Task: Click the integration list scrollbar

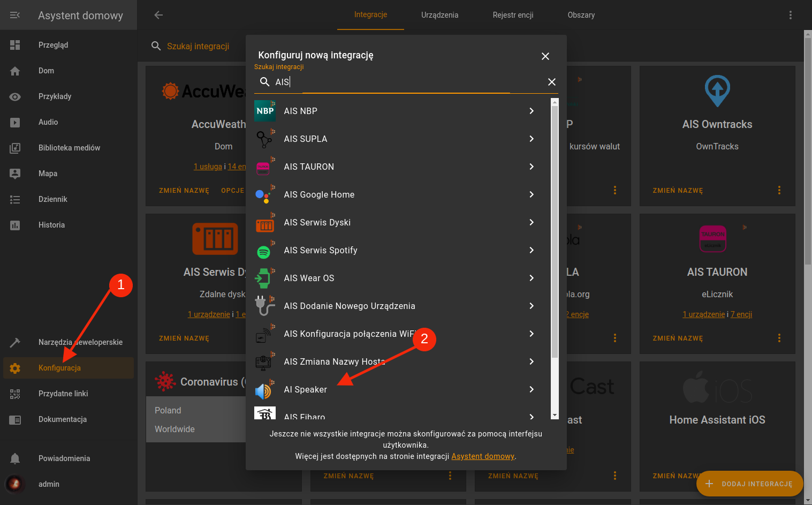Action: (555, 231)
